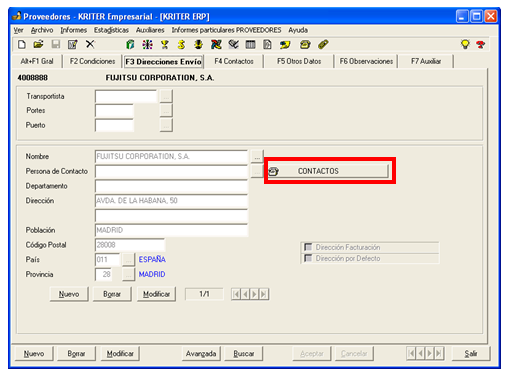The height and width of the screenshot is (377, 517).
Task: Switch to the Alt+F1 Gral tab
Action: [37, 61]
